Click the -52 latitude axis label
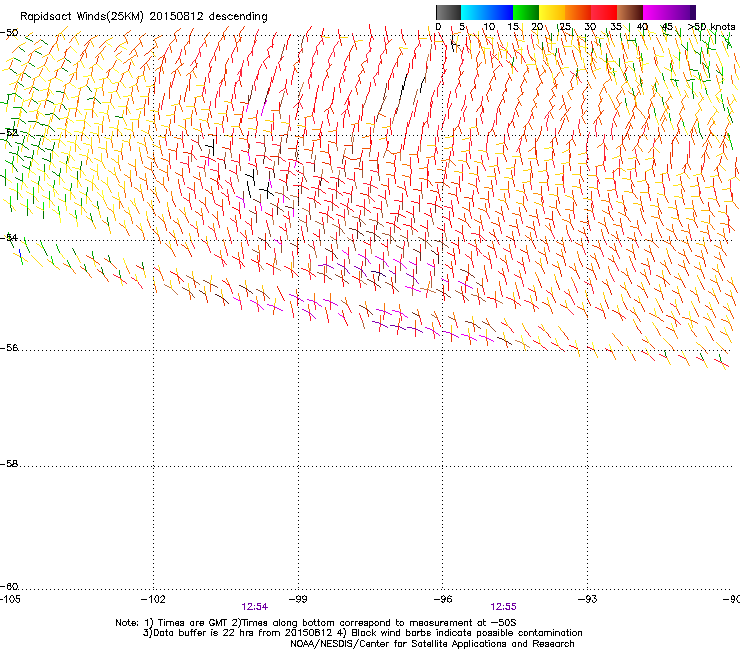The width and height of the screenshot is (740, 650). click(9, 133)
